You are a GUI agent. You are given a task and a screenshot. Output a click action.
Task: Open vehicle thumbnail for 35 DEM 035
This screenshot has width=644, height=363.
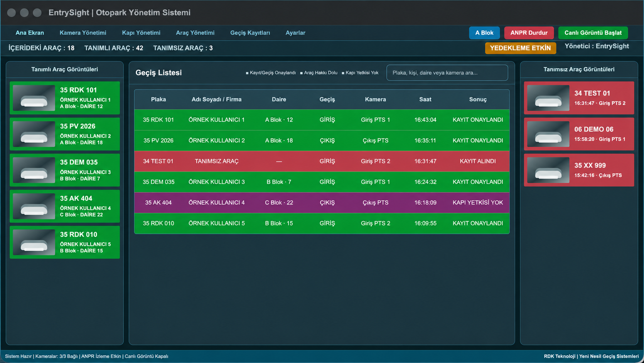(x=34, y=170)
